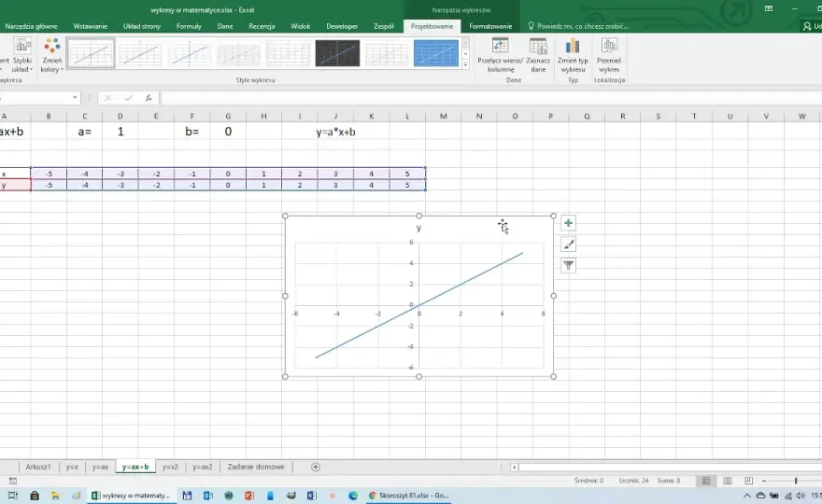Open the Układ strony tab

(142, 26)
